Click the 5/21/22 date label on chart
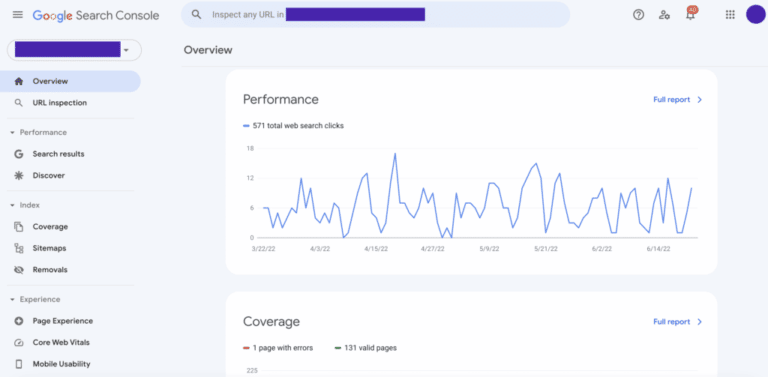 point(545,249)
